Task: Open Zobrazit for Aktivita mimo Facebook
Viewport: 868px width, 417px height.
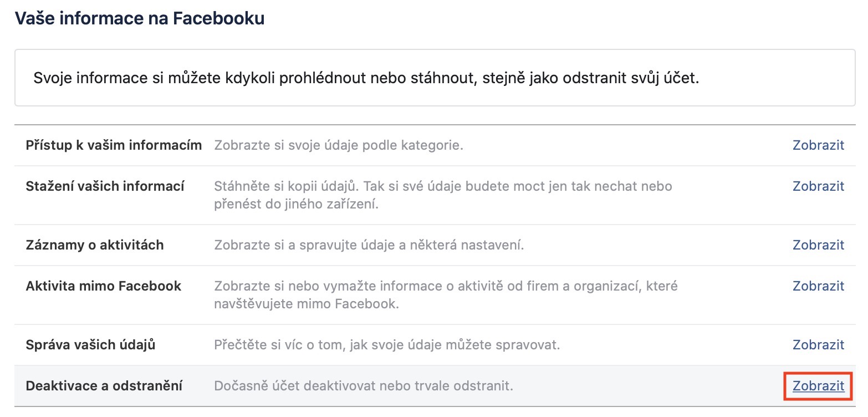Action: point(818,286)
